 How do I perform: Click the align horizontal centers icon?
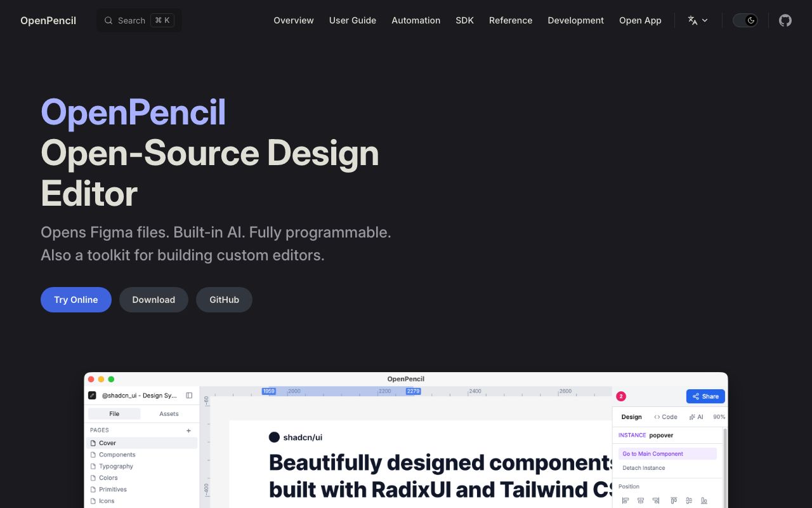(x=641, y=500)
